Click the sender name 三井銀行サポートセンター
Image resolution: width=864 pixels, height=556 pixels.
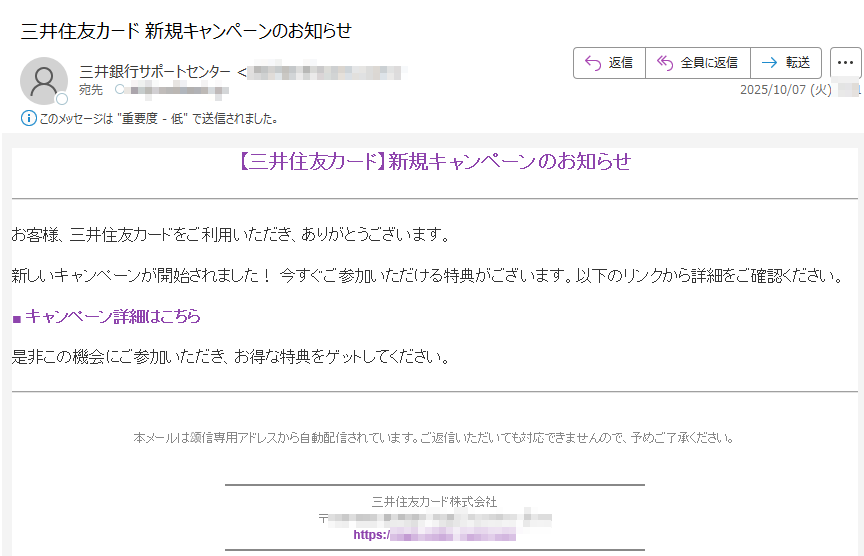tap(155, 72)
